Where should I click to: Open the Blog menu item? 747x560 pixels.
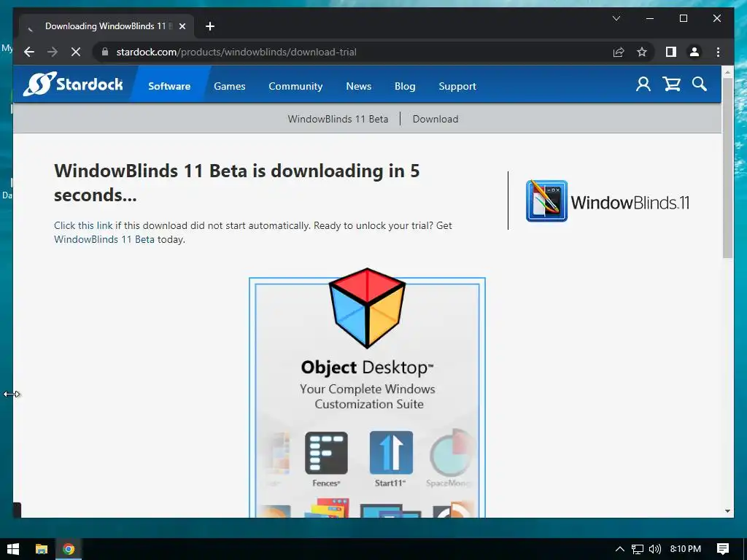point(405,86)
